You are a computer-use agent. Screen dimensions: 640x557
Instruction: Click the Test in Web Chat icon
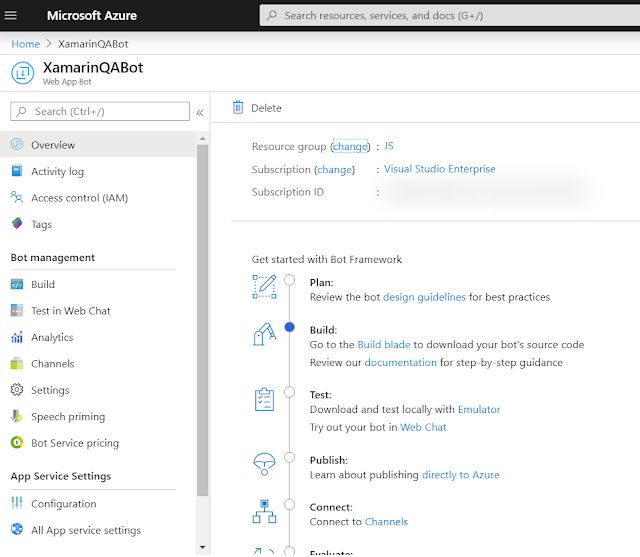(17, 311)
